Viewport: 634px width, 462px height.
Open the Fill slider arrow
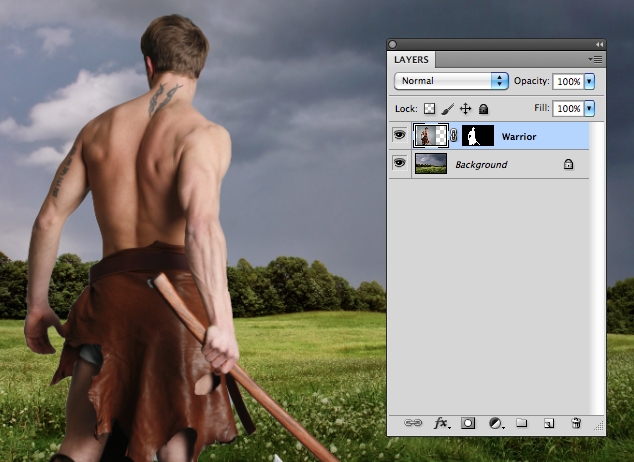589,108
